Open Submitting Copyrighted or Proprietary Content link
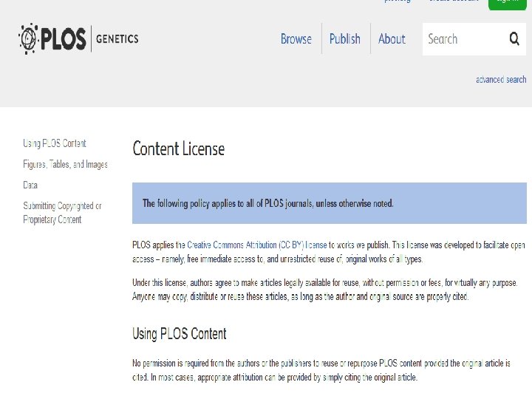This screenshot has width=532, height=399. point(62,213)
